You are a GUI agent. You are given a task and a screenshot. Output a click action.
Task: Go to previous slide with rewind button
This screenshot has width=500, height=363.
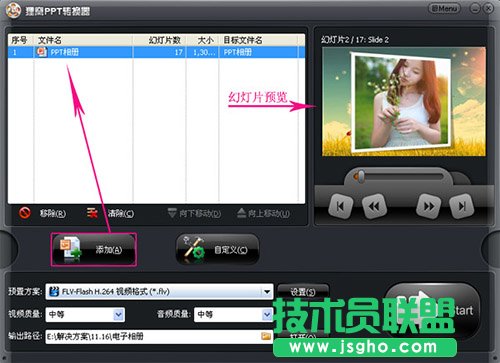374,206
